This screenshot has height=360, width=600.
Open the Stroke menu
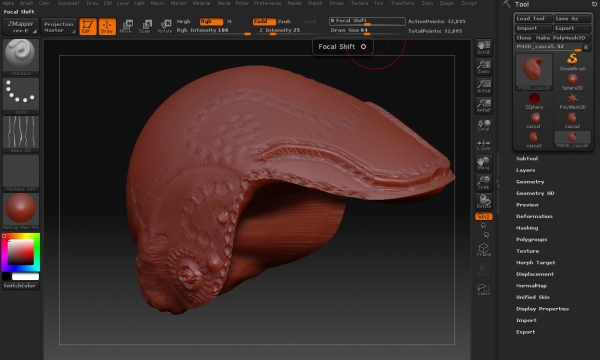pyautogui.click(x=336, y=3)
